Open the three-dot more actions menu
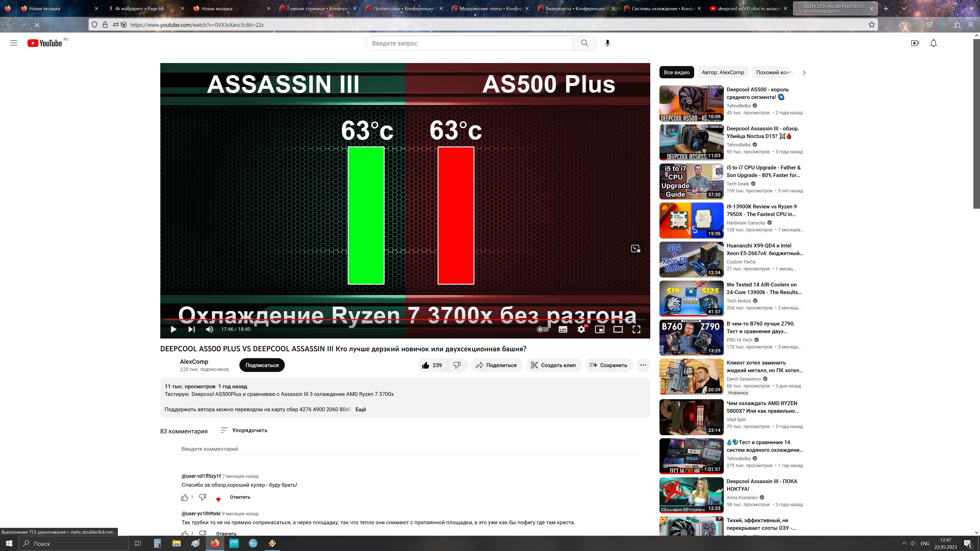 click(x=643, y=365)
